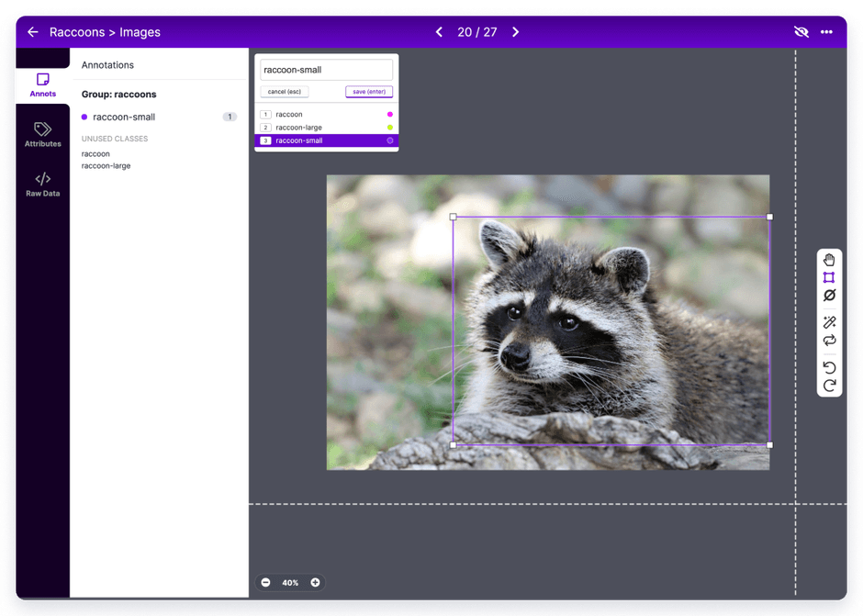Select the bounding box tool

coord(829,277)
